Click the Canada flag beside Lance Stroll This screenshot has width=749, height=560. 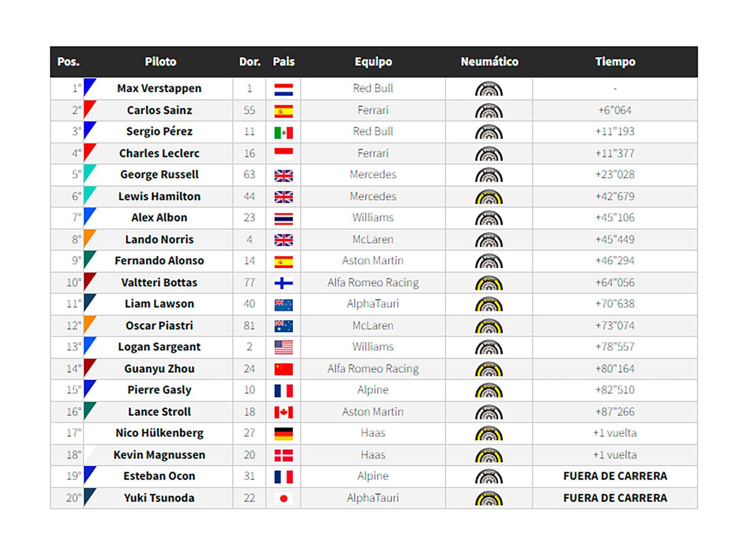pos(283,412)
